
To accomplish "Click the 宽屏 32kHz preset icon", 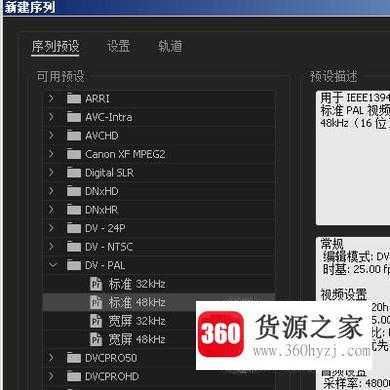I will pyautogui.click(x=96, y=321).
